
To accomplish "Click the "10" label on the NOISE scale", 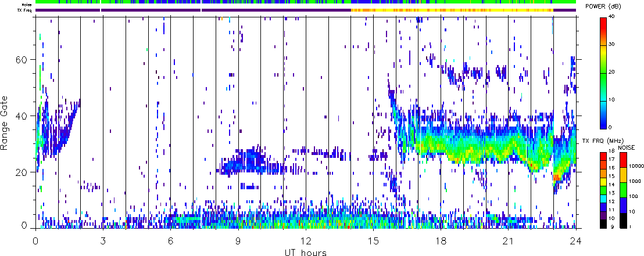I will click(x=632, y=212).
